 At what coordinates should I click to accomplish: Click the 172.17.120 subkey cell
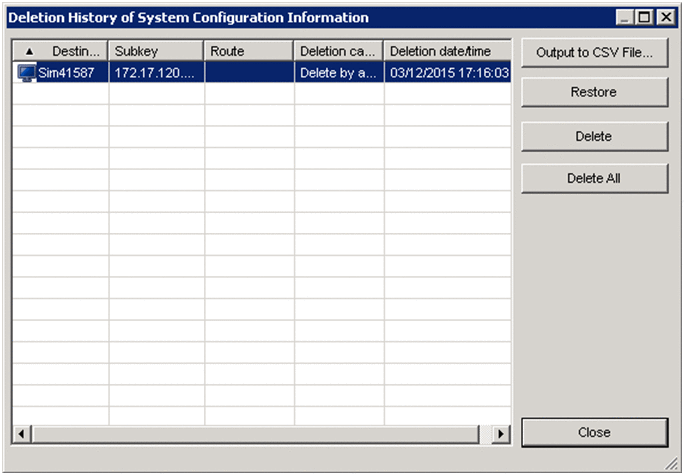click(x=156, y=72)
